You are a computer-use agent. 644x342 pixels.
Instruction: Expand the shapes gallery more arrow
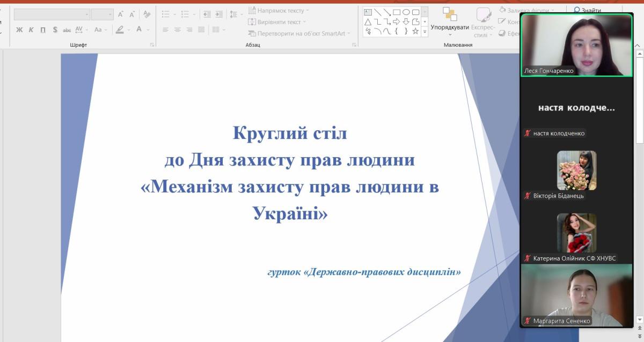point(425,32)
